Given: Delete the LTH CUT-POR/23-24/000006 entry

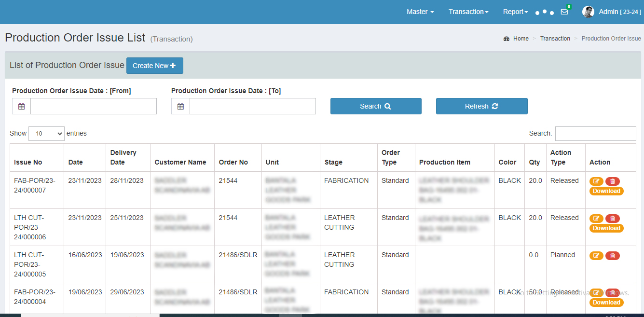Looking at the screenshot, I should point(612,219).
